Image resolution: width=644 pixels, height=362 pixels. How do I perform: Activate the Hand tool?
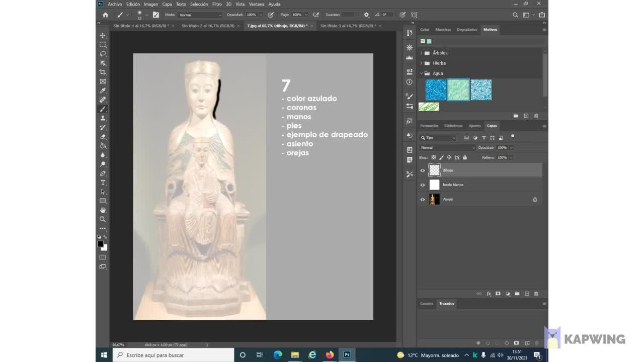[x=103, y=210]
